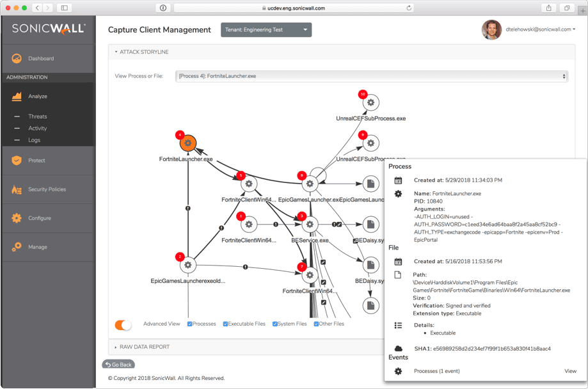Open the Logs menu item
Viewport: 588px width, 389px height.
tap(35, 139)
